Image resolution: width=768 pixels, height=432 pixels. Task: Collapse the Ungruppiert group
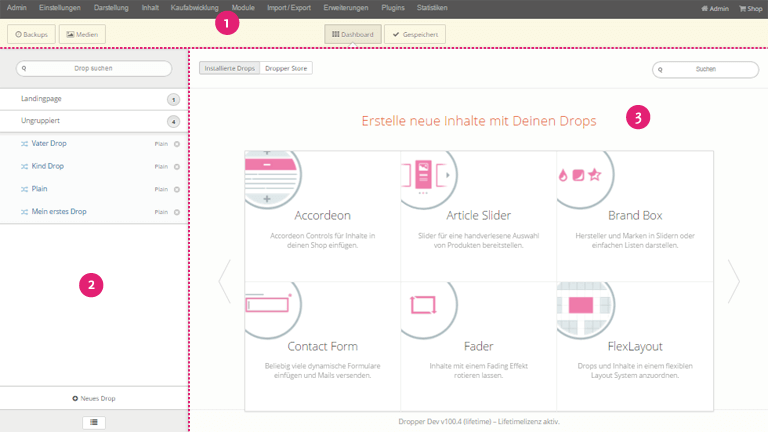pyautogui.click(x=95, y=120)
